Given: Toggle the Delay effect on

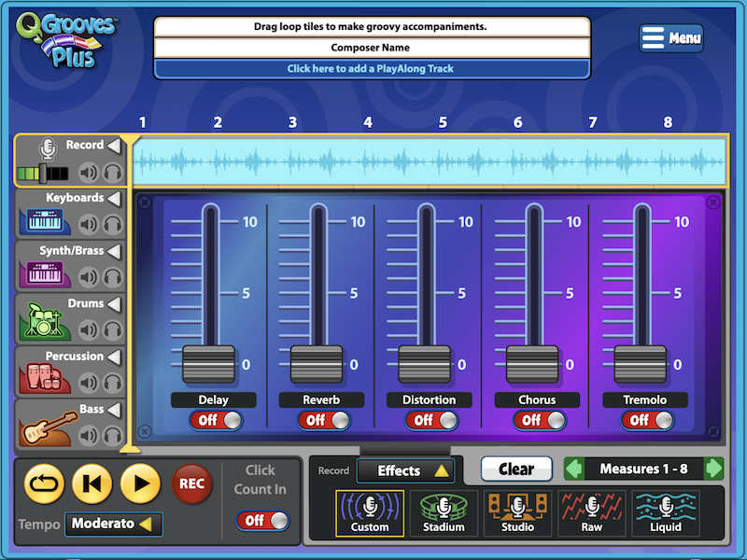Looking at the screenshot, I should tap(217, 421).
